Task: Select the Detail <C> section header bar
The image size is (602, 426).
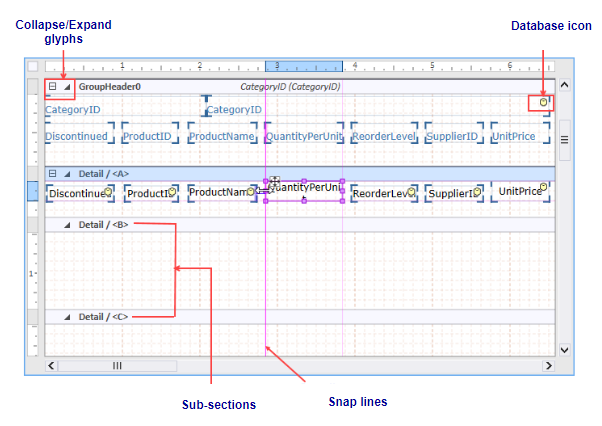Action: click(x=300, y=316)
